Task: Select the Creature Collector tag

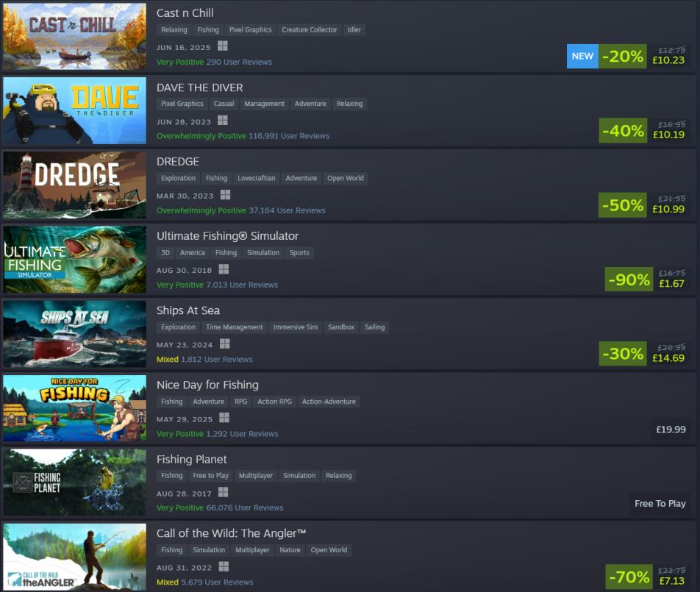Action: point(310,30)
